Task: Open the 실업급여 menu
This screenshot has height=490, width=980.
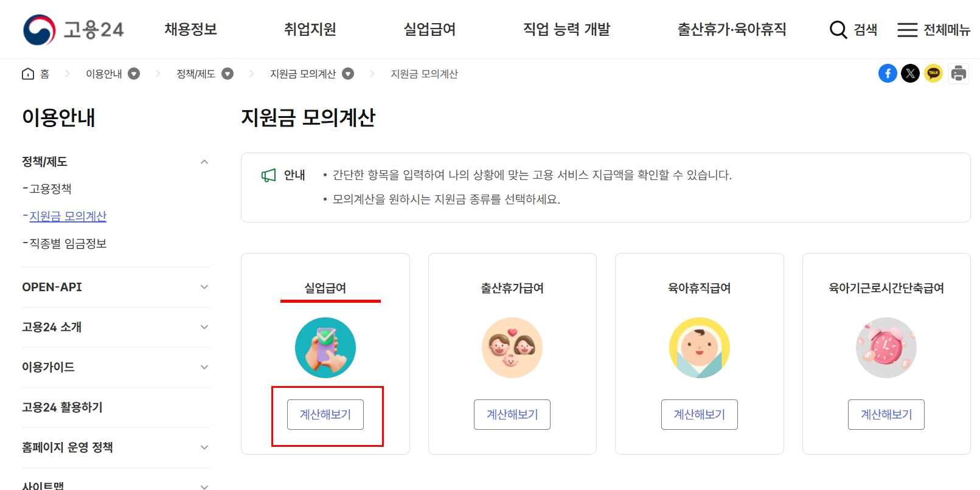Action: (429, 29)
